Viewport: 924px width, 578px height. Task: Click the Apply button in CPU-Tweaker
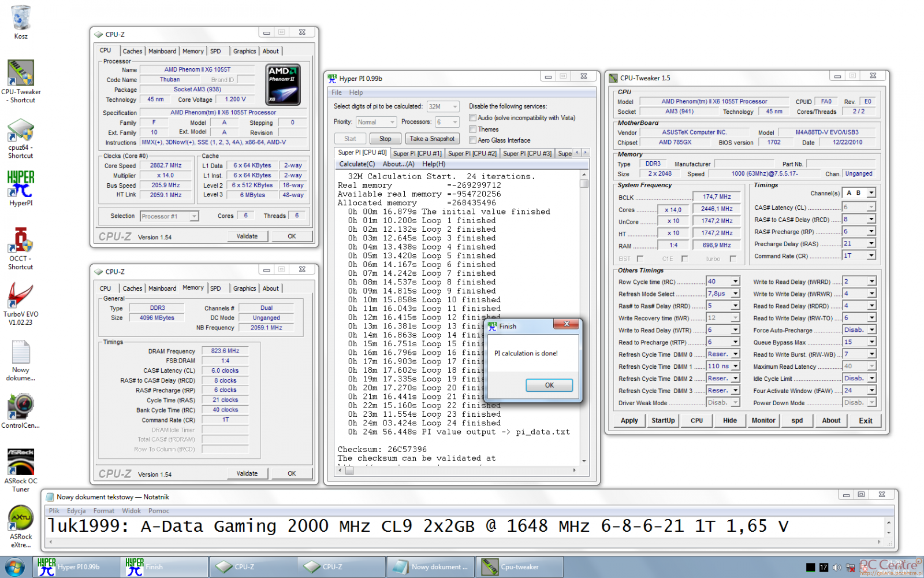629,421
